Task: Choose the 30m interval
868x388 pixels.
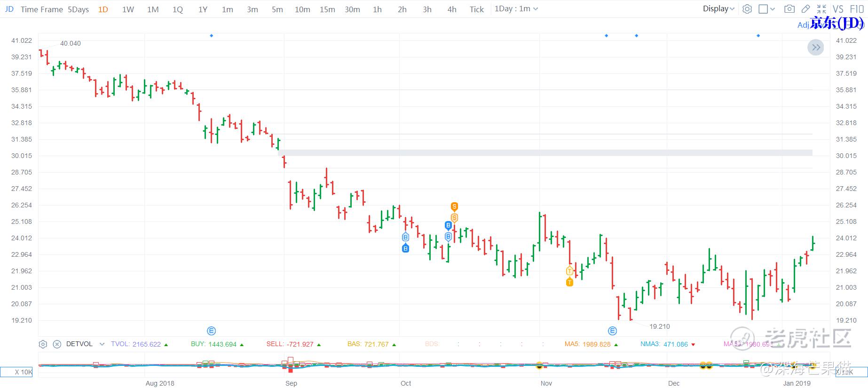Action: coord(352,9)
